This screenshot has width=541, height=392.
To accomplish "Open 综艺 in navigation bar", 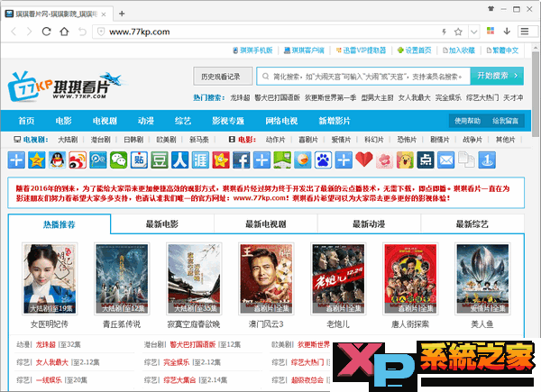I will pyautogui.click(x=183, y=121).
